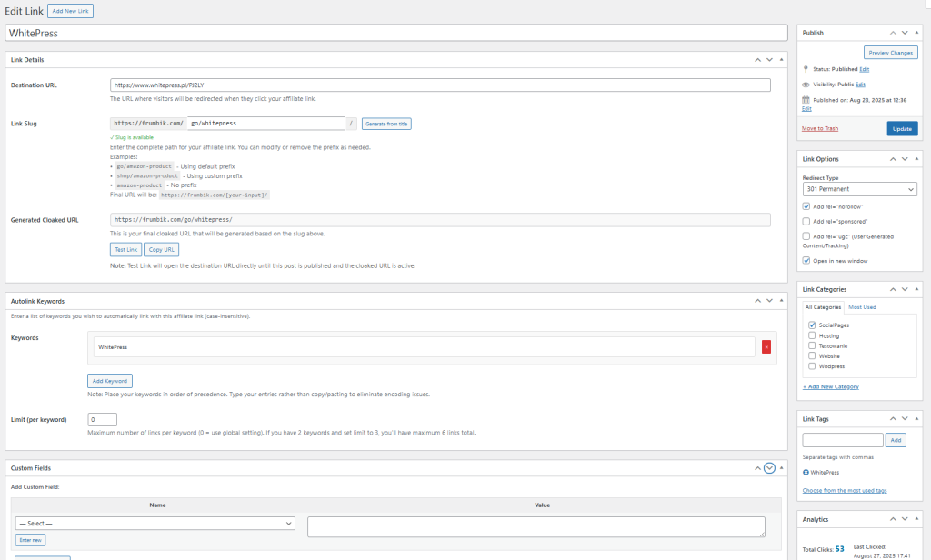Move the Analytics panel up
Screen dimensions: 931x560
pos(891,519)
